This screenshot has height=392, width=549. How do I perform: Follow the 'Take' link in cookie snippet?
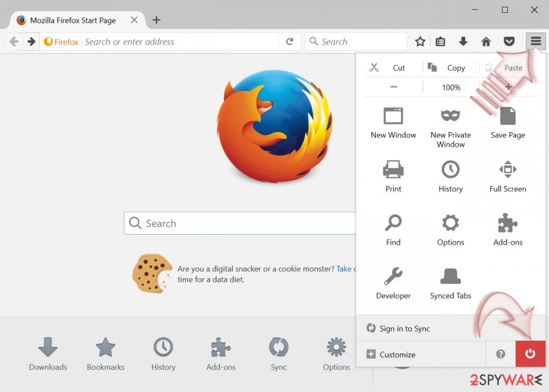click(346, 268)
